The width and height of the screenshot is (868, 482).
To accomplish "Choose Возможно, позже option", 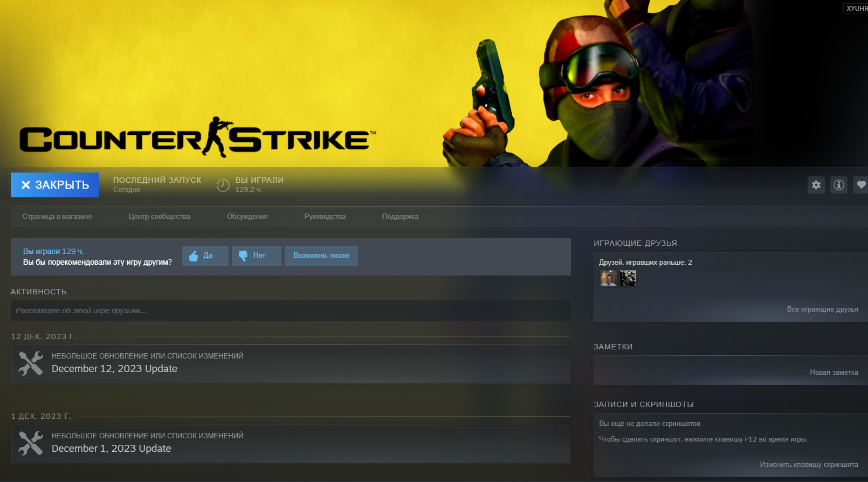I will point(321,256).
